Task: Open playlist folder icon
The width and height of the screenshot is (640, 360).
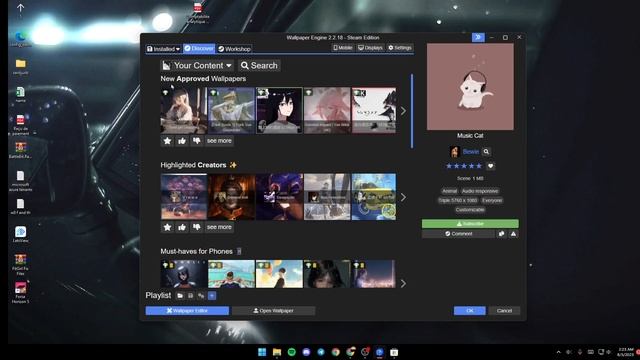Action: pos(180,296)
